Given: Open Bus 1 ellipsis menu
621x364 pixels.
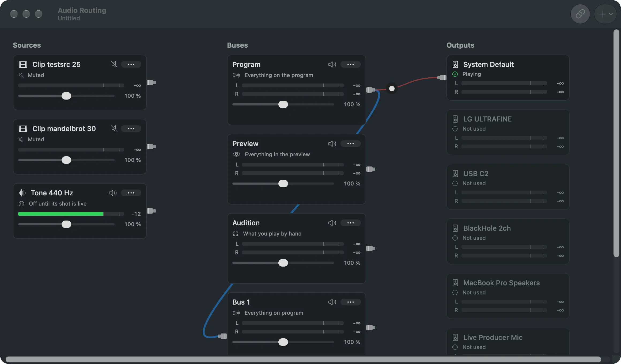Looking at the screenshot, I should [350, 302].
